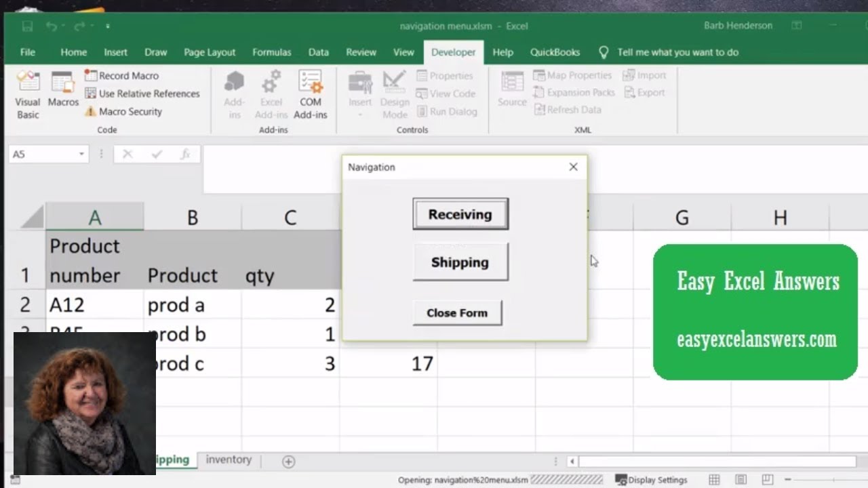Screen dimensions: 868x488
Task: Open control Properties
Action: click(x=445, y=75)
